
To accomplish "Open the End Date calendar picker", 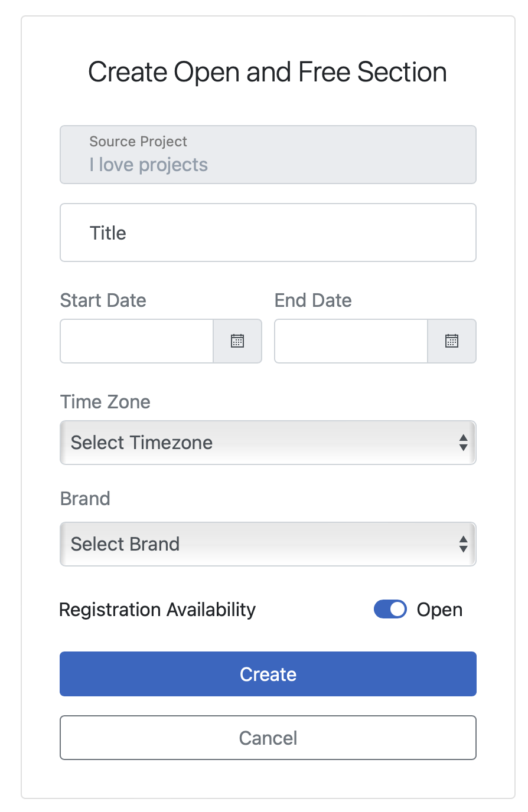I will pos(452,341).
